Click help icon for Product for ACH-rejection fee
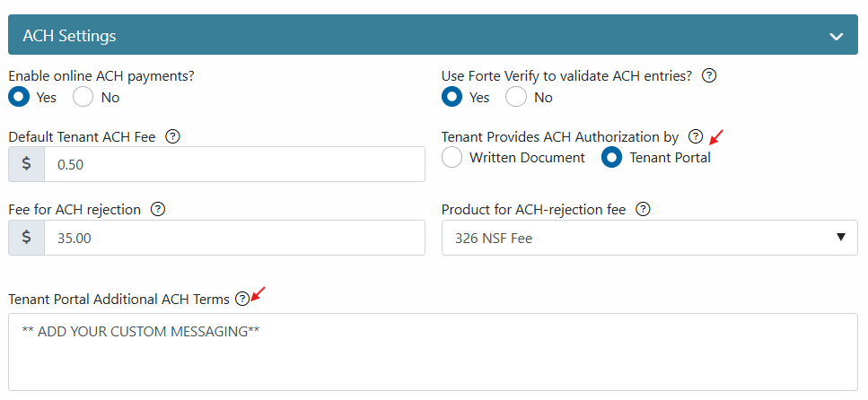 (643, 210)
